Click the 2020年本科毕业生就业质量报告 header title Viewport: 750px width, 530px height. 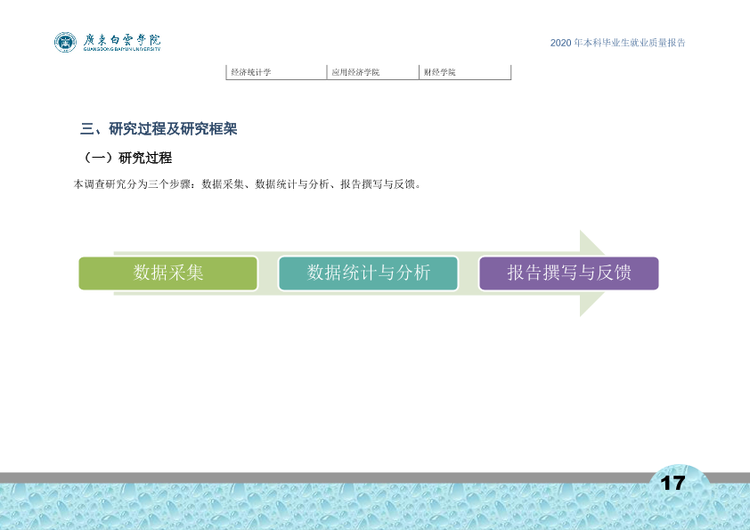click(618, 43)
